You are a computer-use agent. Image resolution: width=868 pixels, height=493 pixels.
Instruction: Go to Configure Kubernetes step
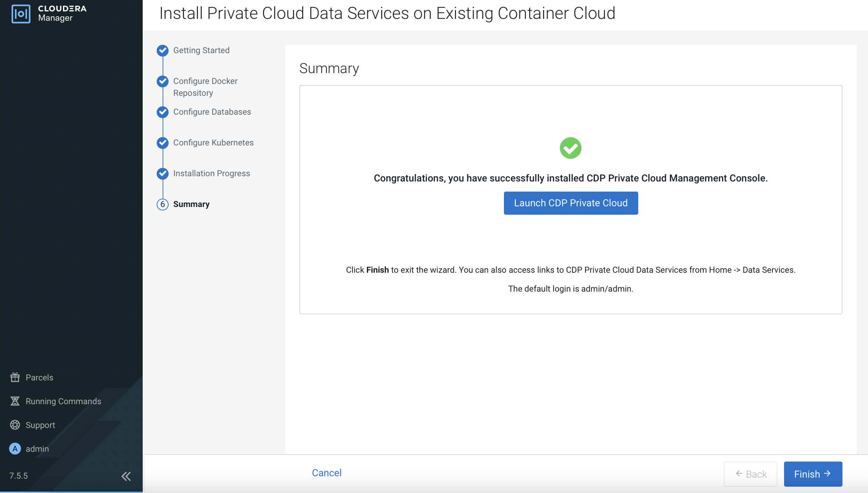(213, 143)
